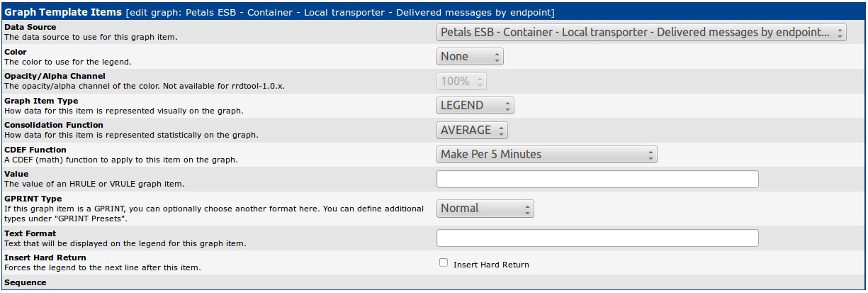
Task: Click into the Text Format input field
Action: coord(597,238)
